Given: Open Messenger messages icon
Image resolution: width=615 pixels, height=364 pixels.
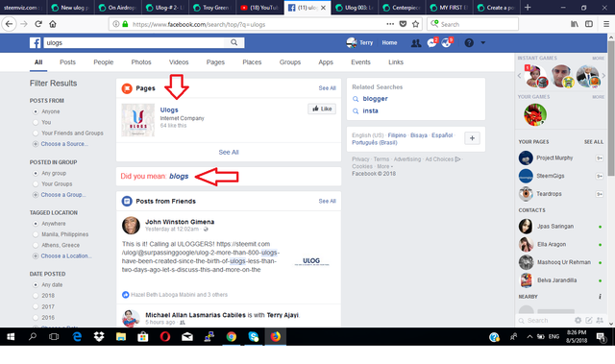Looking at the screenshot, I should [x=432, y=42].
